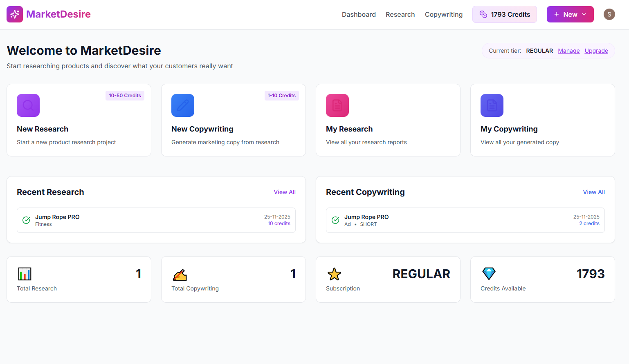Go to the Research nav item
Screen dimensions: 629x364
click(x=400, y=14)
